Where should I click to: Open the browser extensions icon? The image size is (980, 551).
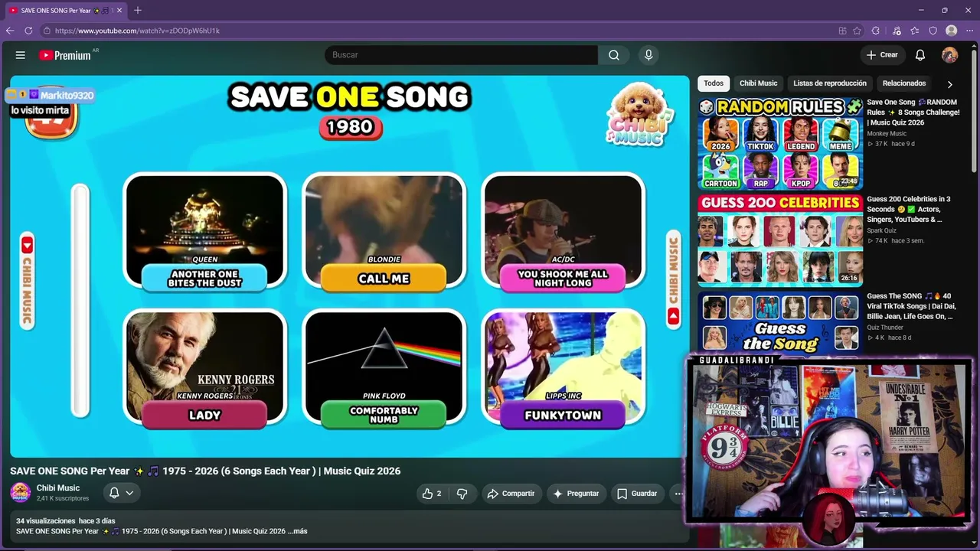click(x=876, y=31)
